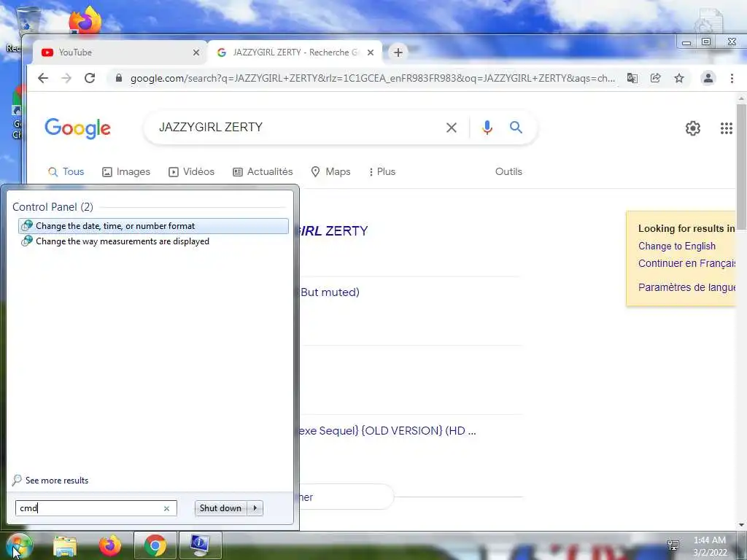Image resolution: width=747 pixels, height=560 pixels.
Task: Click in the Google search box text
Action: 211,127
